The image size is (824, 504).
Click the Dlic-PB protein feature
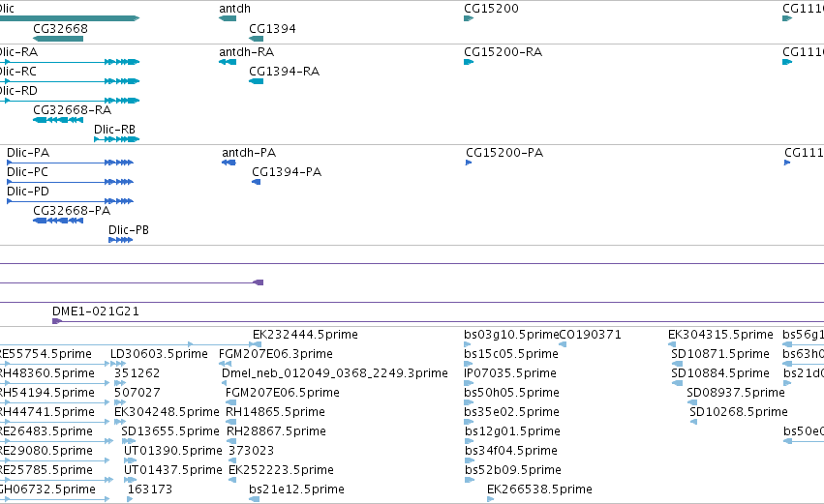click(x=120, y=239)
